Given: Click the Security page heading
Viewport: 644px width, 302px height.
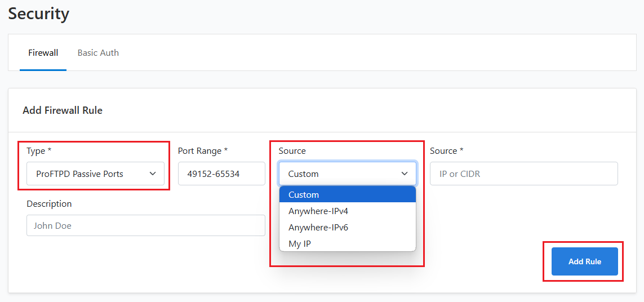Looking at the screenshot, I should 39,14.
